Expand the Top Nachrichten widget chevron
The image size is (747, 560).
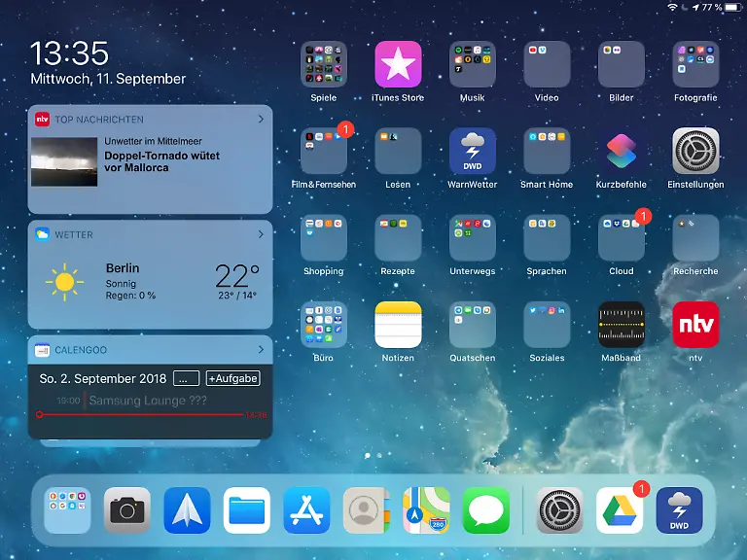(x=261, y=119)
